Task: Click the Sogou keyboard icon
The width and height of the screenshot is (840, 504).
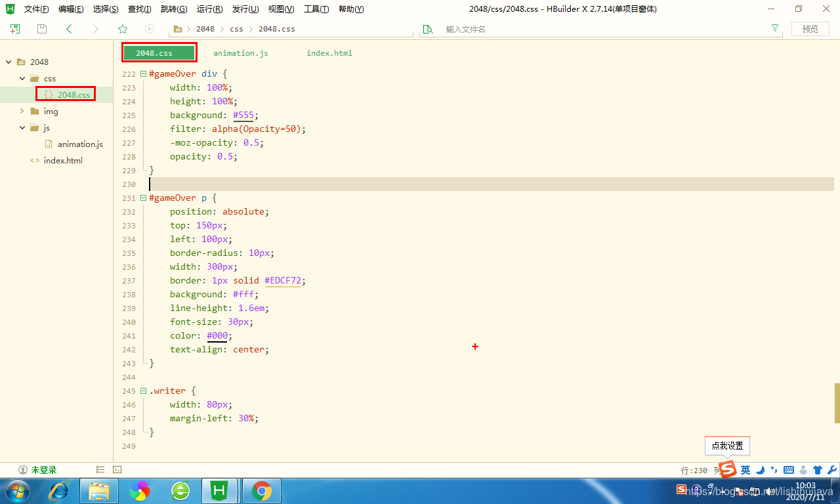Action: pos(789,470)
